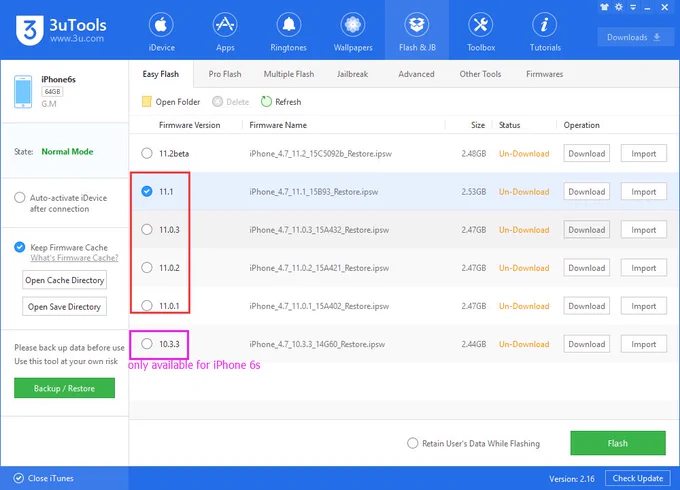Switch to Pro Flash tab
The image size is (680, 490).
[x=225, y=74]
